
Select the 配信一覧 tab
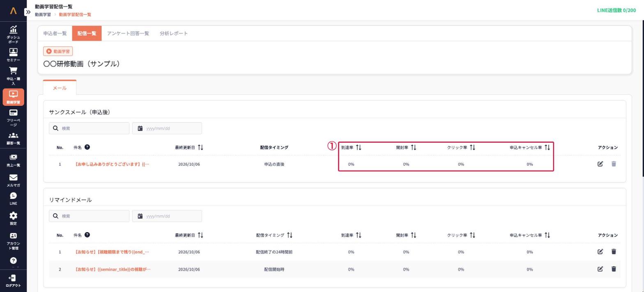point(87,34)
